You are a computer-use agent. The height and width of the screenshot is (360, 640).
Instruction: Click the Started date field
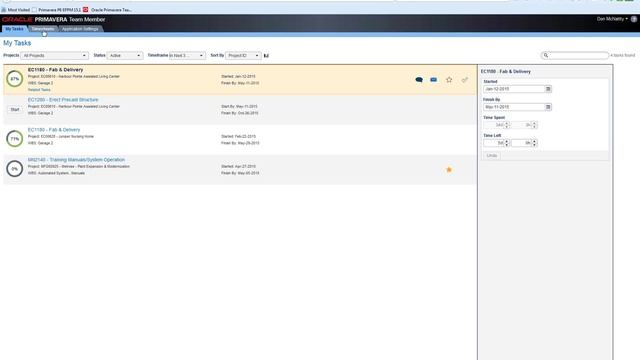pyautogui.click(x=514, y=89)
